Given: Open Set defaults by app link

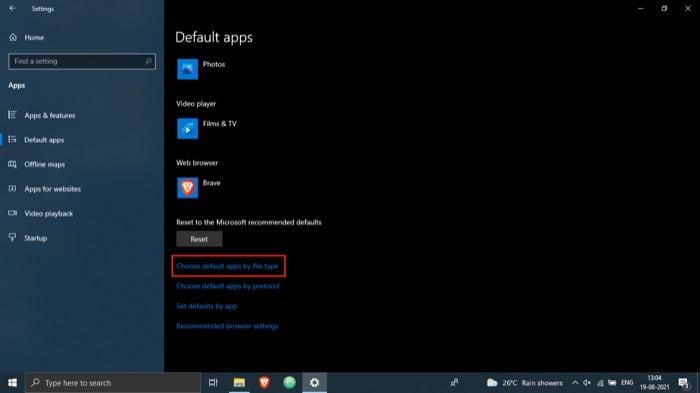Looking at the screenshot, I should point(207,306).
